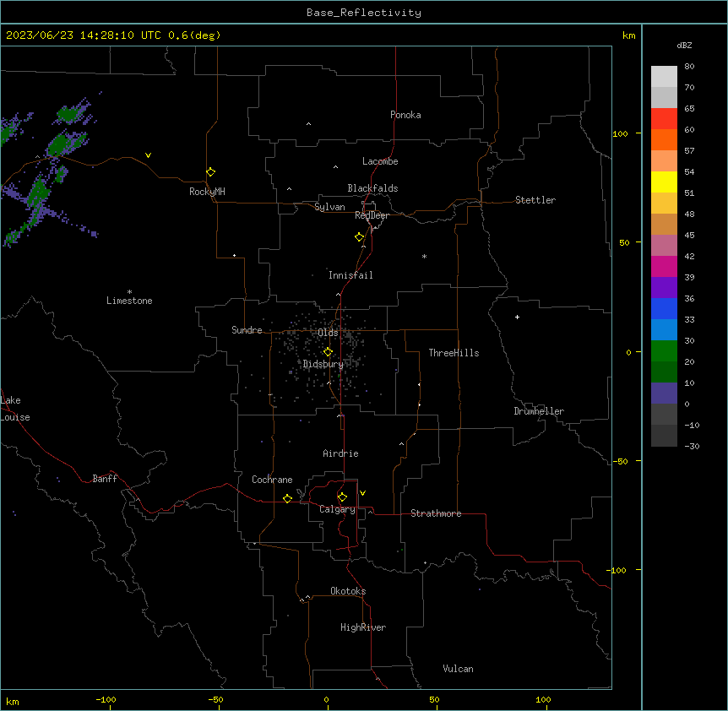
Task: Click the asterisk marker above Limestone
Action: tap(129, 292)
